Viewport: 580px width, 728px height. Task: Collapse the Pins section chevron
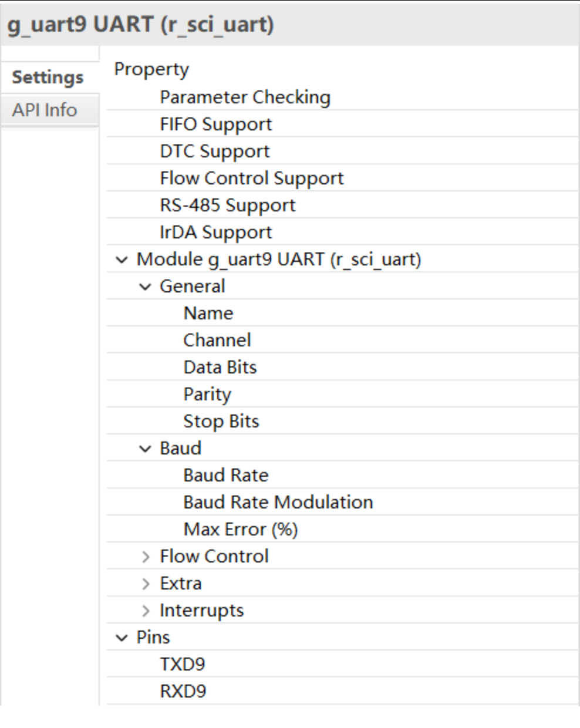tap(122, 638)
